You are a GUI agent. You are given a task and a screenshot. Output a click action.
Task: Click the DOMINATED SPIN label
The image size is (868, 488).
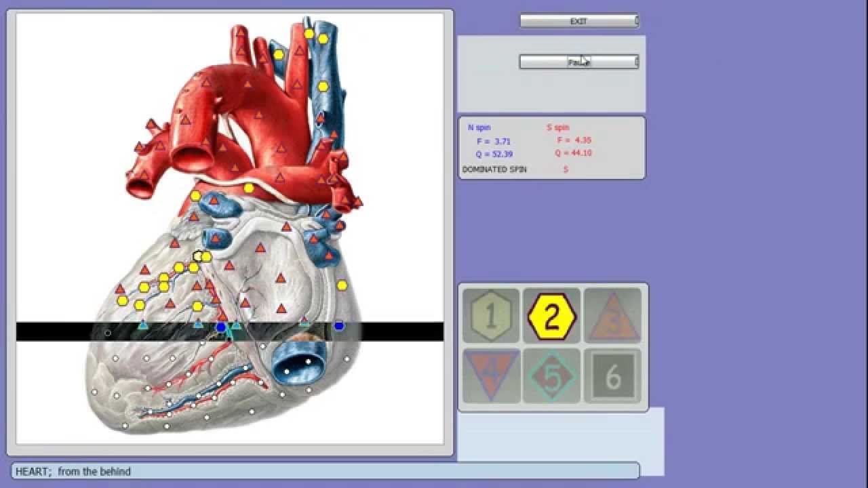[x=494, y=169]
